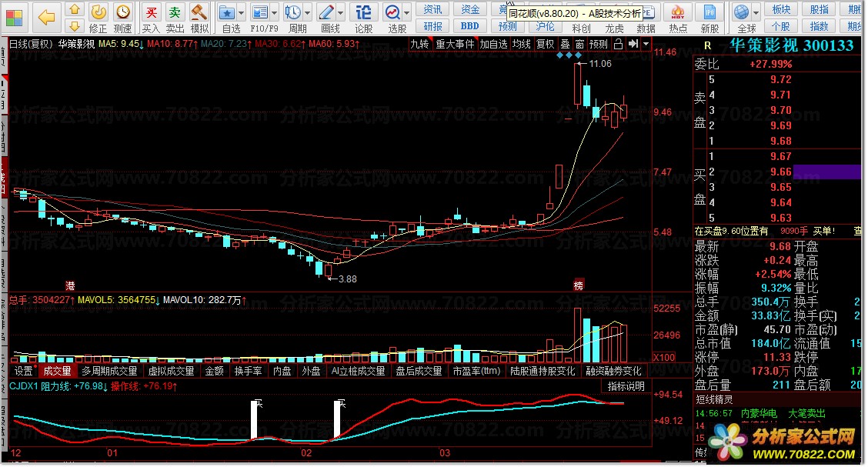Expand the 全球 globe dropdown arrow

[x=755, y=12]
